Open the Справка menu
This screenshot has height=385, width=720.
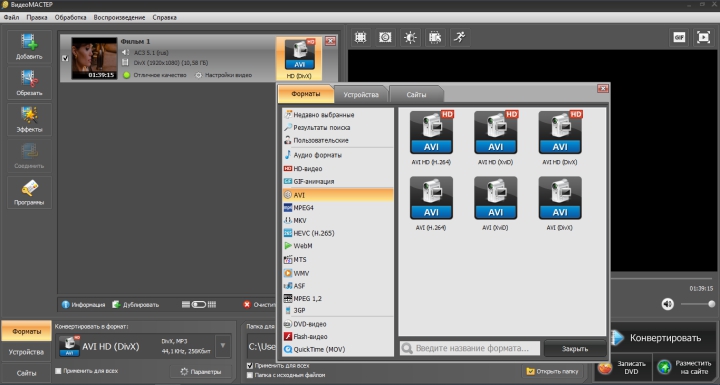click(164, 17)
